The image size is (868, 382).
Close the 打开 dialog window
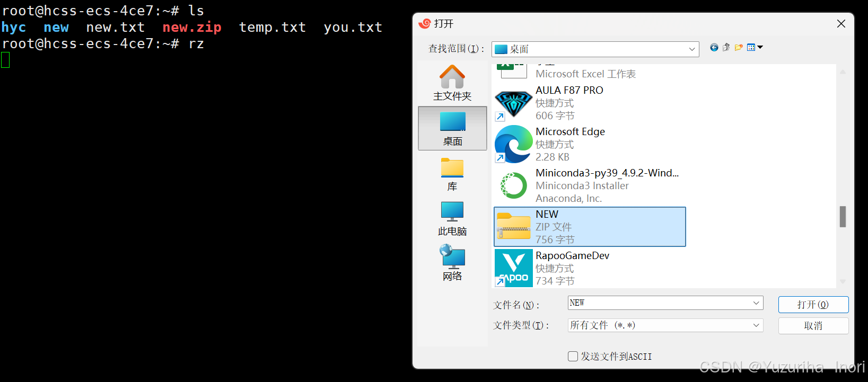pos(841,24)
